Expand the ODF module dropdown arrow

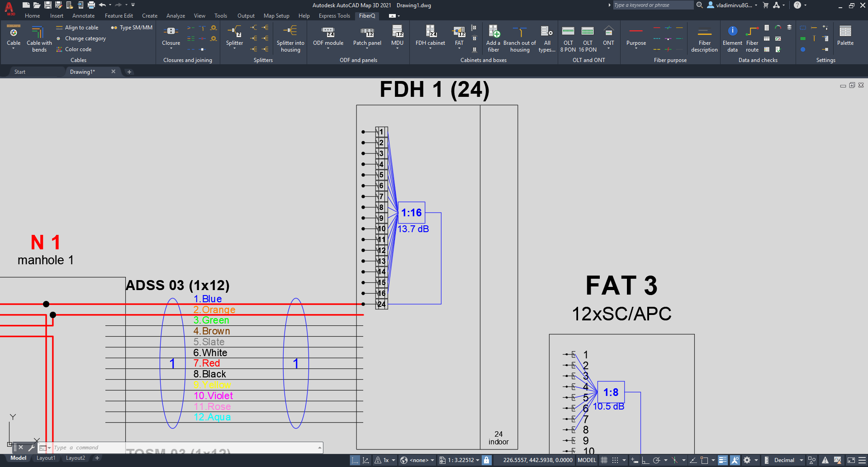(x=328, y=48)
